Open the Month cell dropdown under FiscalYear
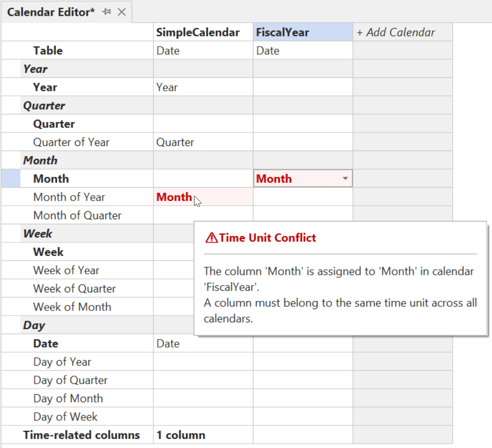 point(345,178)
